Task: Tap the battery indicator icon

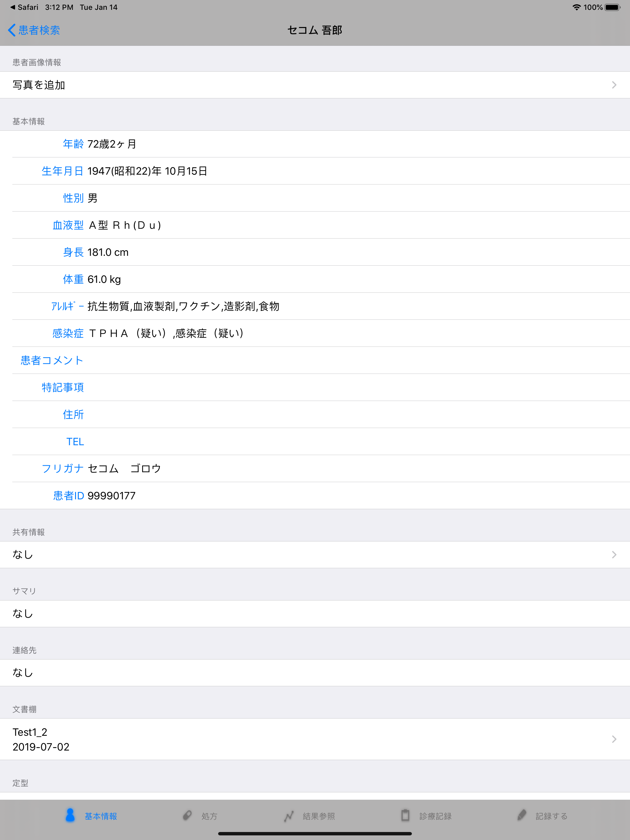Action: pos(612,7)
